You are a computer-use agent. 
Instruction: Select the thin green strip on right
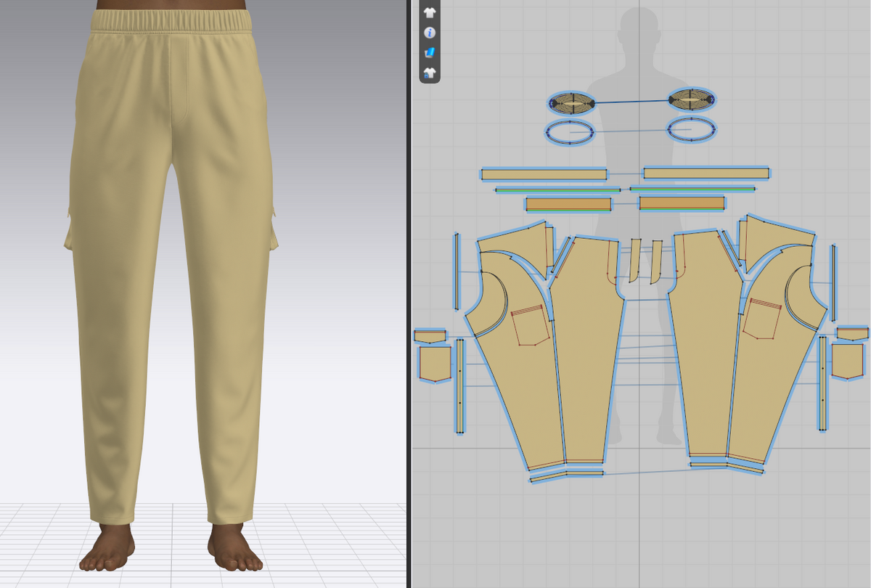pos(692,189)
